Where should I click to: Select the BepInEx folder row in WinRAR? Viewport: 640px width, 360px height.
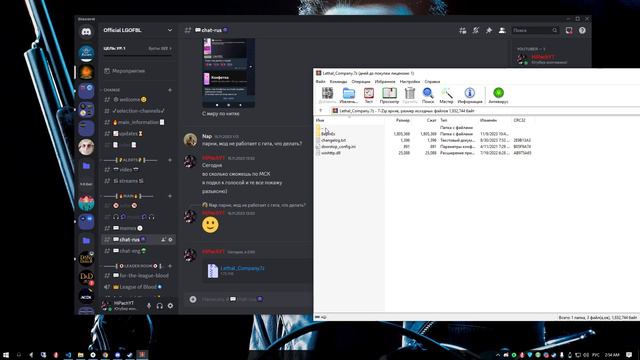tap(424, 134)
